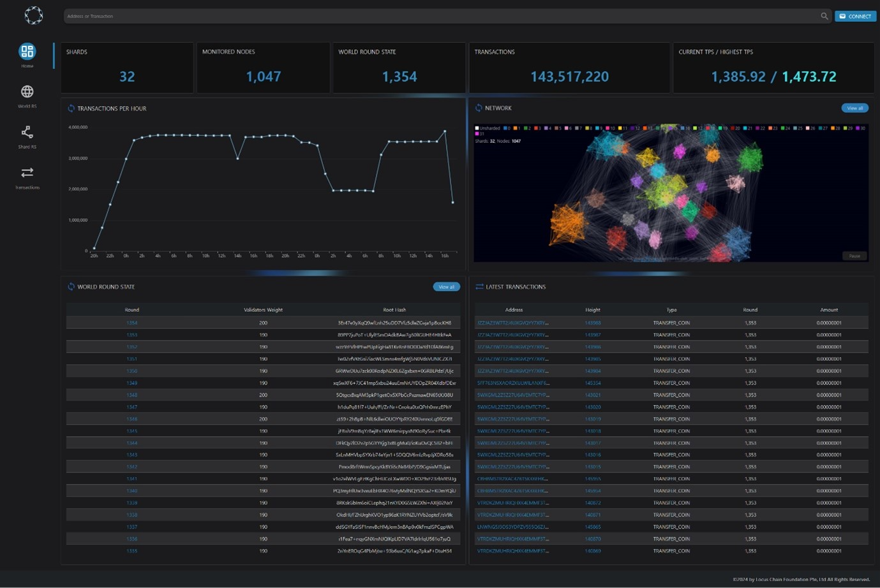The height and width of the screenshot is (588, 880).
Task: Toggle shard 31 legend color swatch
Action: tap(477, 134)
